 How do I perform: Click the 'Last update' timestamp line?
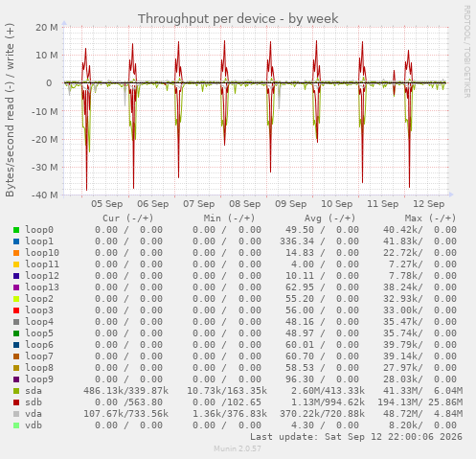(x=356, y=437)
